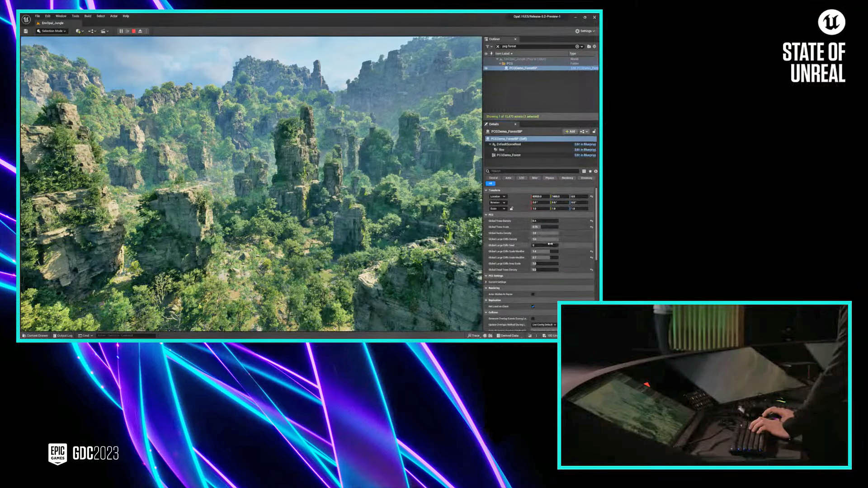The image size is (868, 488).
Task: Clear the Outliner search with X icon
Action: (x=498, y=47)
